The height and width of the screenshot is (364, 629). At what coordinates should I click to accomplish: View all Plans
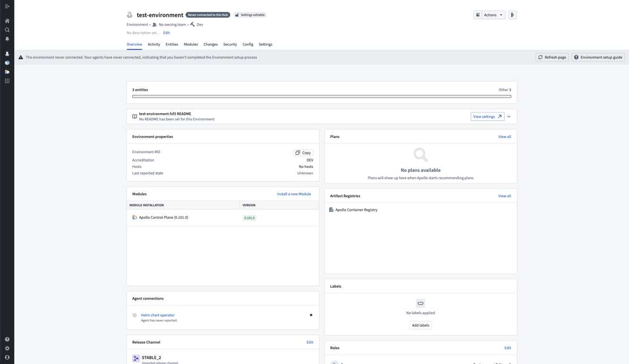coord(505,137)
